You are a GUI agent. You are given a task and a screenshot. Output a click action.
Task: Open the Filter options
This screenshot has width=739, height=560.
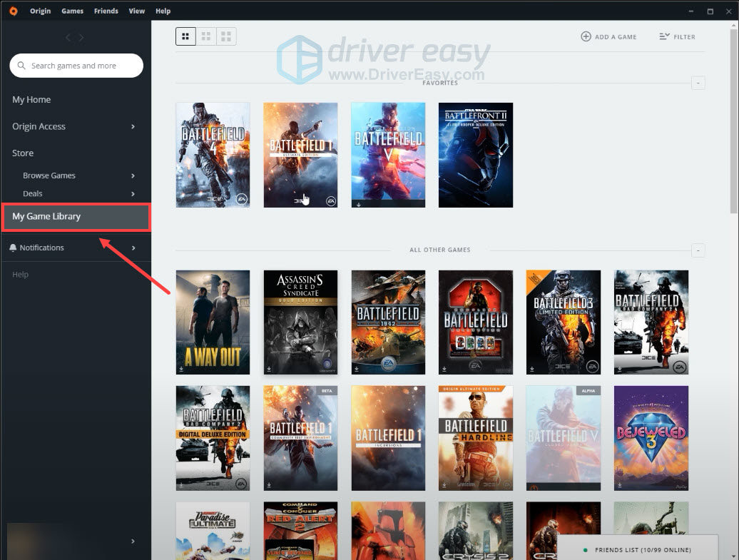click(x=676, y=36)
